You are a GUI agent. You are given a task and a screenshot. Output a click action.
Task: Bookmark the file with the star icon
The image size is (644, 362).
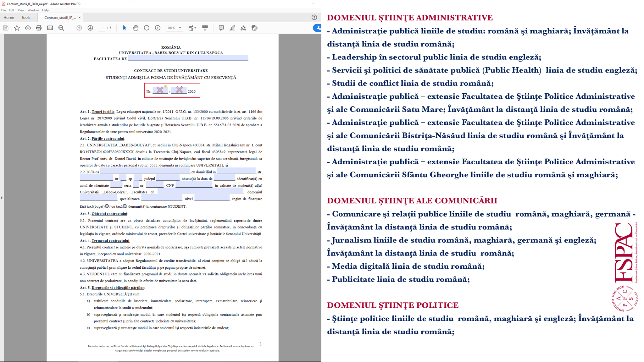click(x=17, y=28)
